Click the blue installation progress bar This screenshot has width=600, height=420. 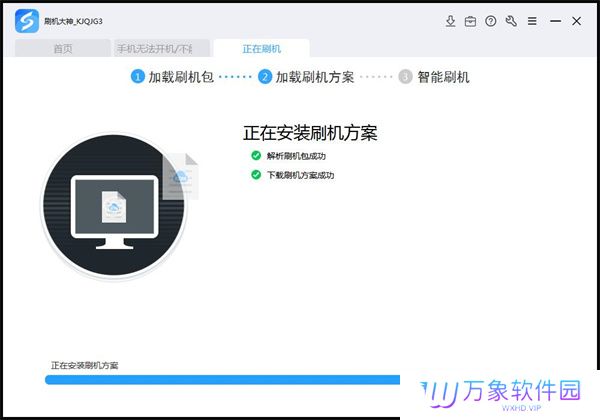coord(223,379)
